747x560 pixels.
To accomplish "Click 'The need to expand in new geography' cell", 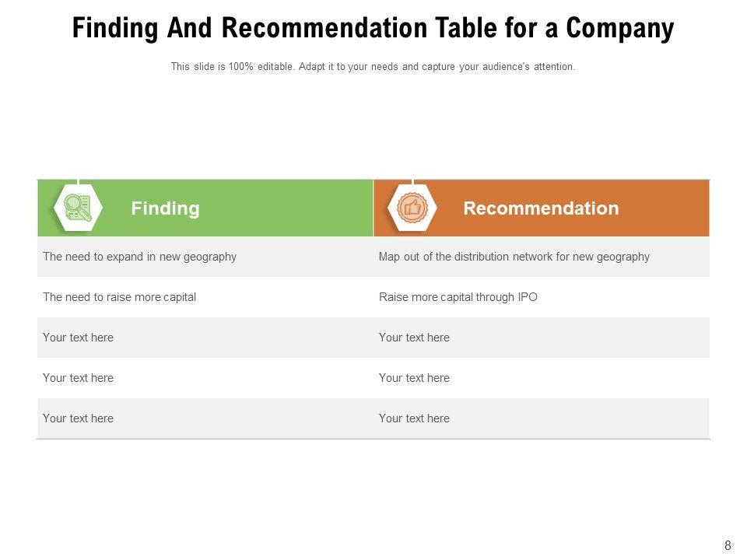I will [140, 257].
